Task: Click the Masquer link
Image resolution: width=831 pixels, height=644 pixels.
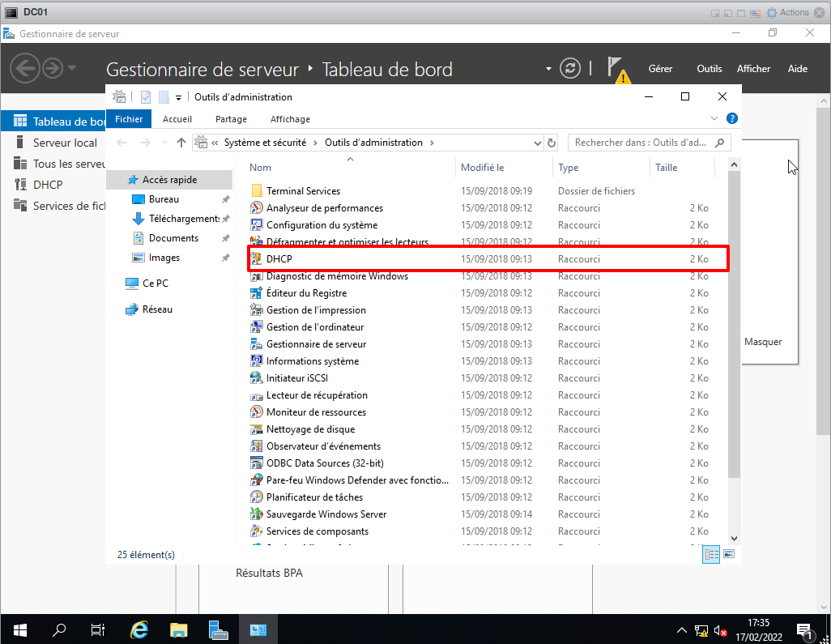Action: point(763,342)
